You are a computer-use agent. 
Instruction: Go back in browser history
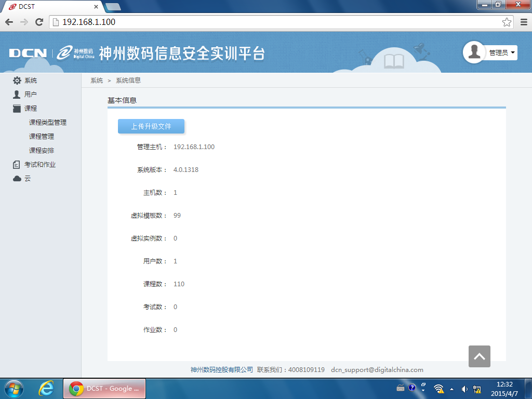(x=9, y=22)
